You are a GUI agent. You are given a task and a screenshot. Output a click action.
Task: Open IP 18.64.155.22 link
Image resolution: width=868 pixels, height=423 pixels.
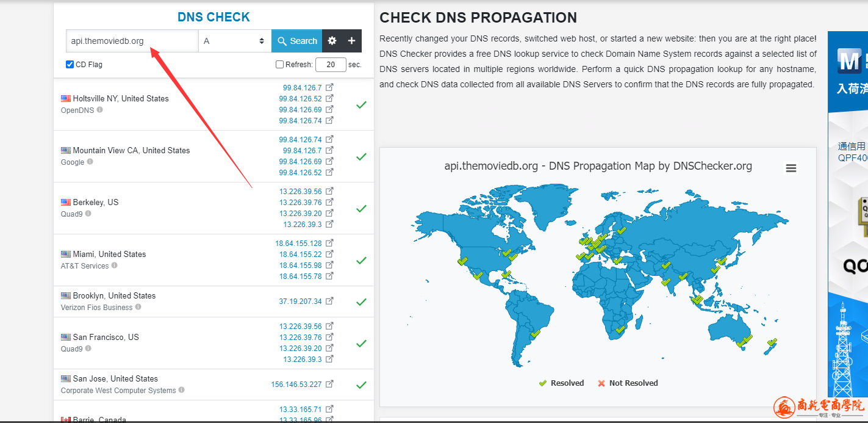[300, 254]
